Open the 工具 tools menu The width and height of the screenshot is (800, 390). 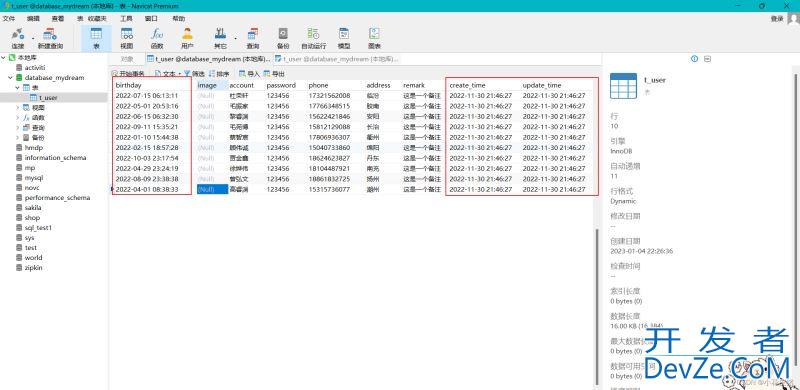pyautogui.click(x=126, y=18)
